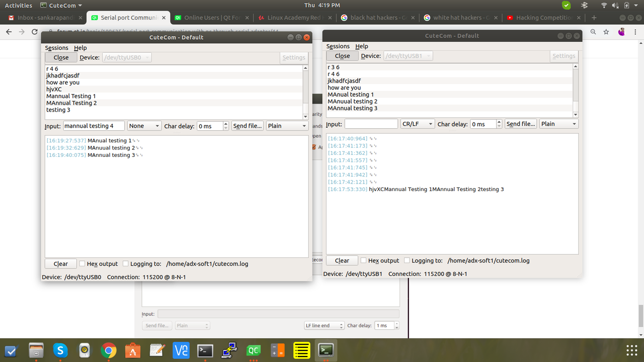Clear output in ttyUSB1 window
This screenshot has height=362, width=644.
pyautogui.click(x=342, y=260)
